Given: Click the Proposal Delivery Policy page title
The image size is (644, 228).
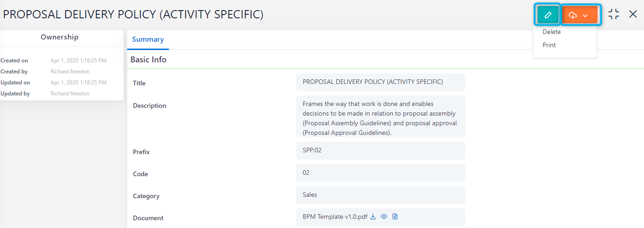Looking at the screenshot, I should tap(133, 15).
